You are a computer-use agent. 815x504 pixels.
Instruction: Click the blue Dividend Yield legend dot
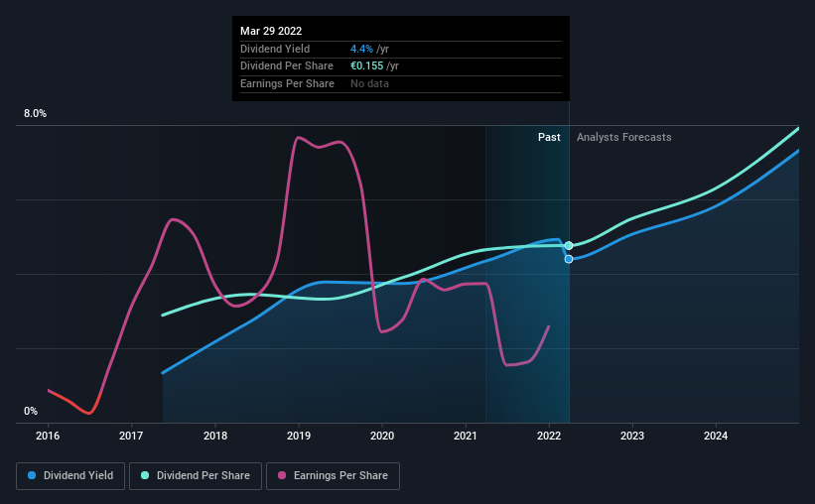tap(32, 475)
